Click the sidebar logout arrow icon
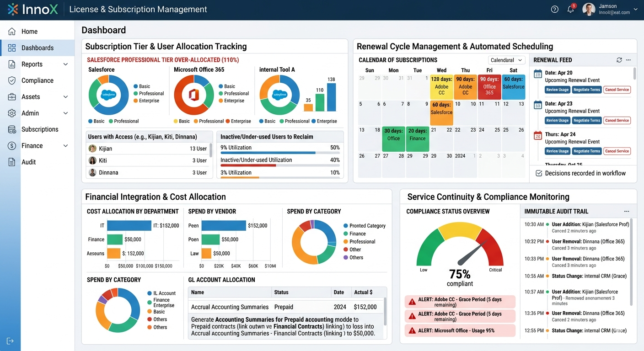 pyautogui.click(x=10, y=341)
